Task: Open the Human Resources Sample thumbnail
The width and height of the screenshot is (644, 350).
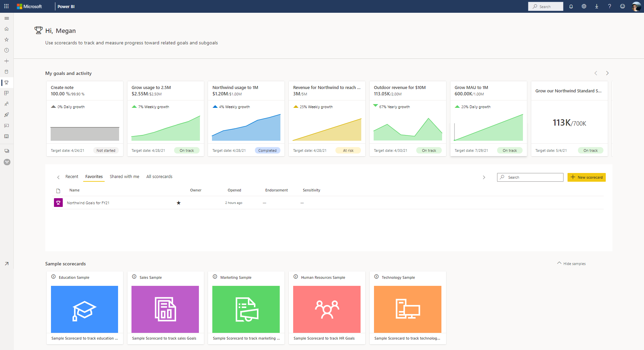Action: pyautogui.click(x=327, y=309)
